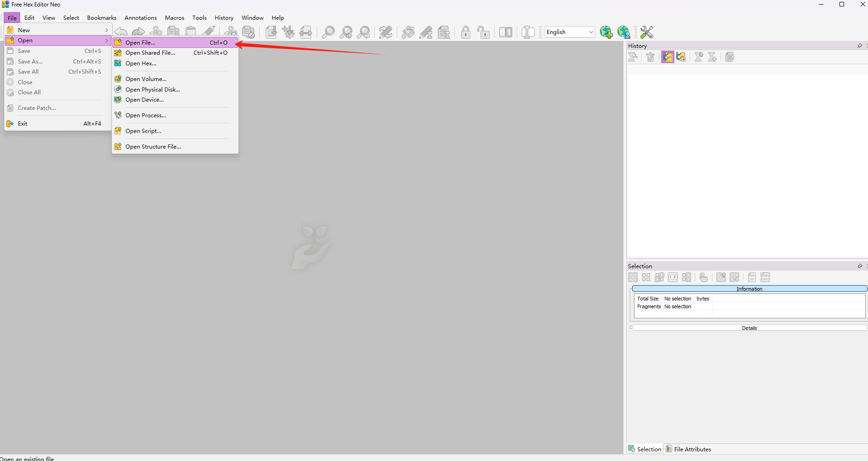Open the Help menu

(278, 18)
